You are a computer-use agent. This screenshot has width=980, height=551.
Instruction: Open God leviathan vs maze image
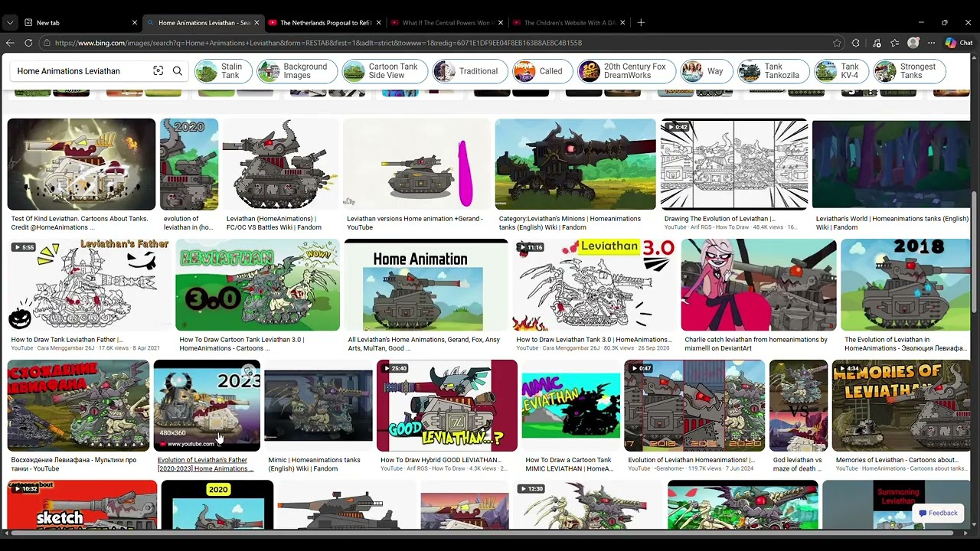799,406
